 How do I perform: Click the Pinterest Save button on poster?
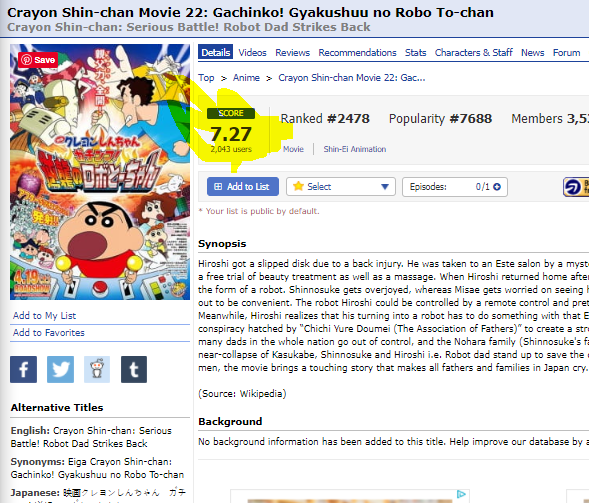(x=38, y=60)
